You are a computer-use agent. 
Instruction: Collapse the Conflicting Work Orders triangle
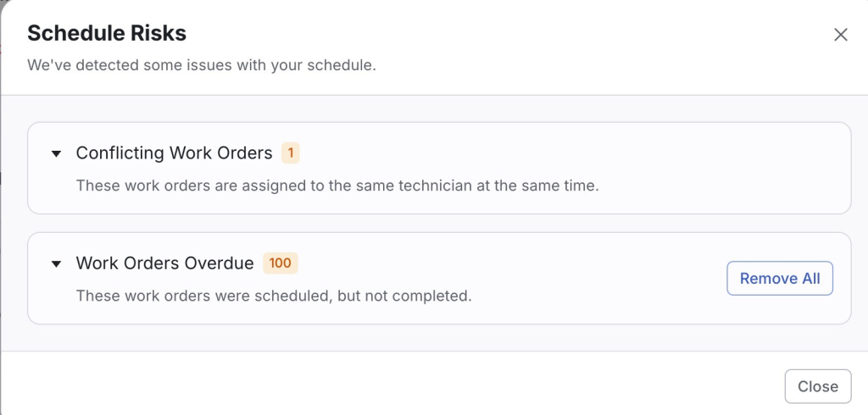point(56,154)
